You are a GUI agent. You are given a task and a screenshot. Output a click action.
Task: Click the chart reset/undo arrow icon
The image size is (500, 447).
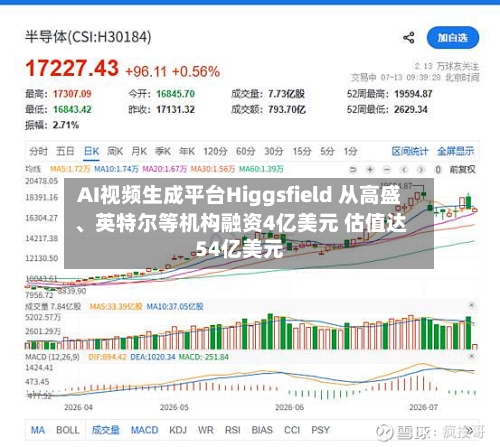(353, 170)
